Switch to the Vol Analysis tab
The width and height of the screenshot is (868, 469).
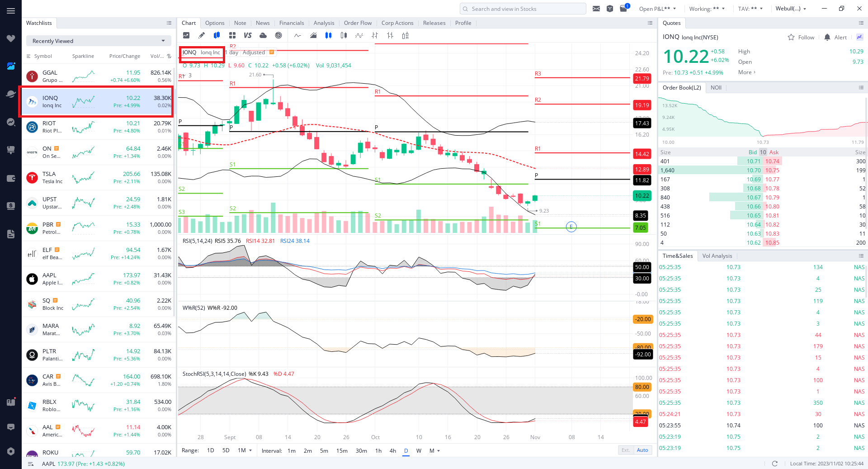pyautogui.click(x=717, y=256)
